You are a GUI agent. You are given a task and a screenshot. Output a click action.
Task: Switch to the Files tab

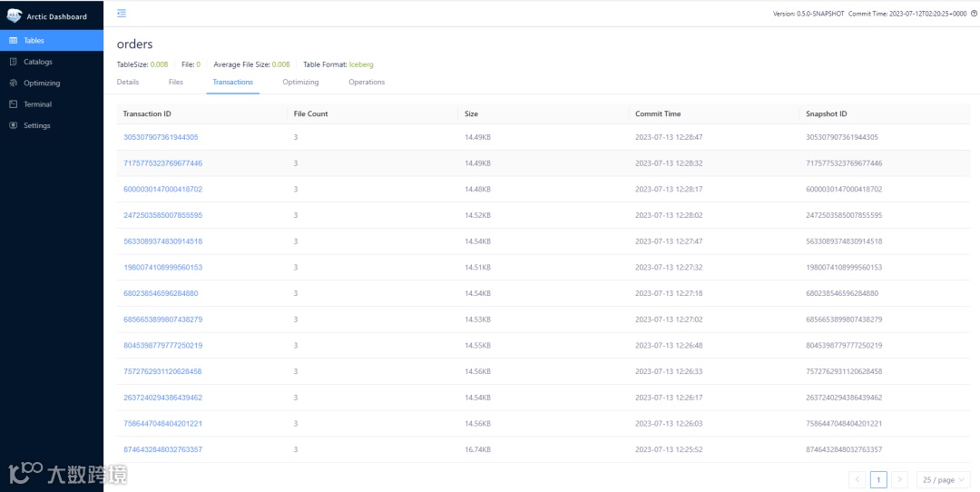[x=176, y=82]
